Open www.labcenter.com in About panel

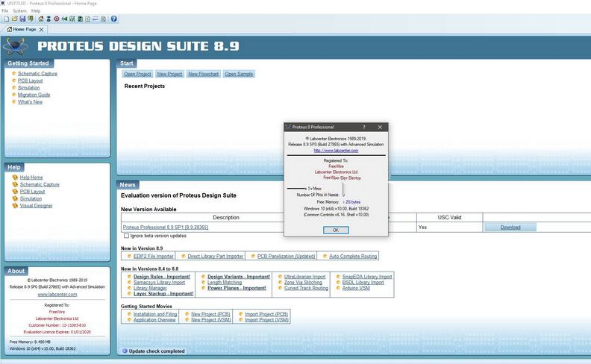[x=57, y=295]
